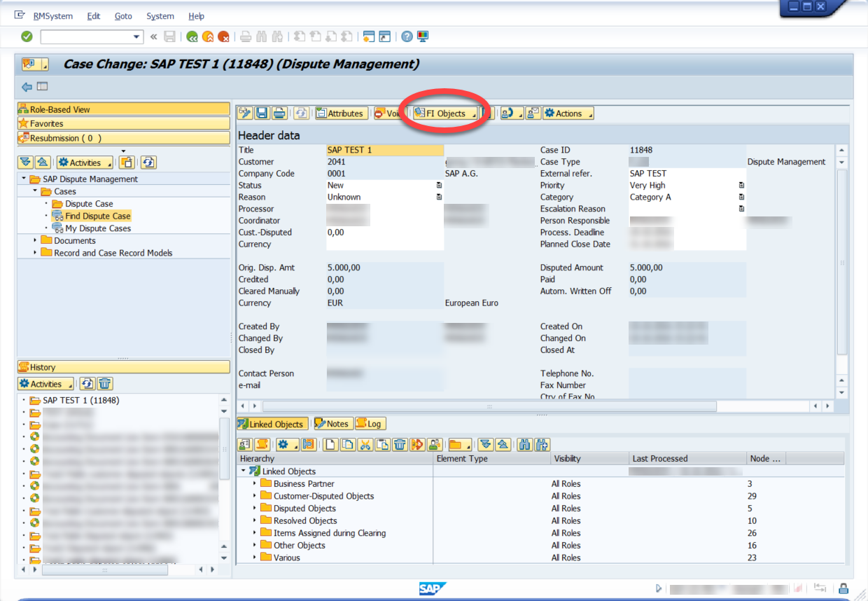Image resolution: width=868 pixels, height=601 pixels.
Task: Open the System menu
Action: point(160,16)
